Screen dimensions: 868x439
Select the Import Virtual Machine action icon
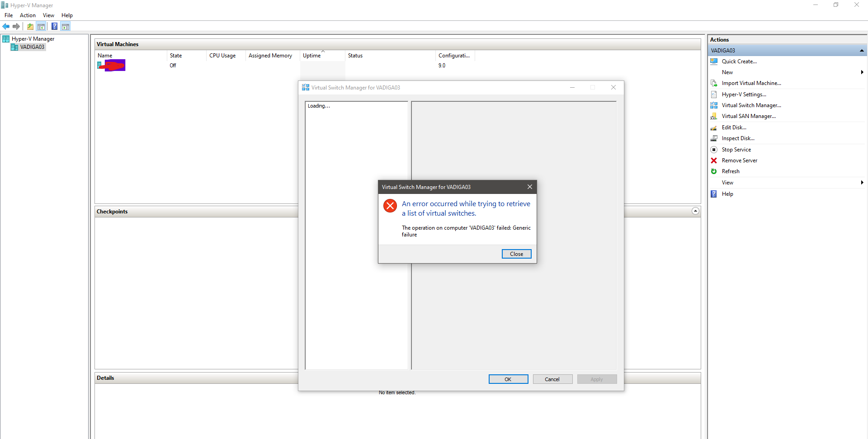(714, 83)
